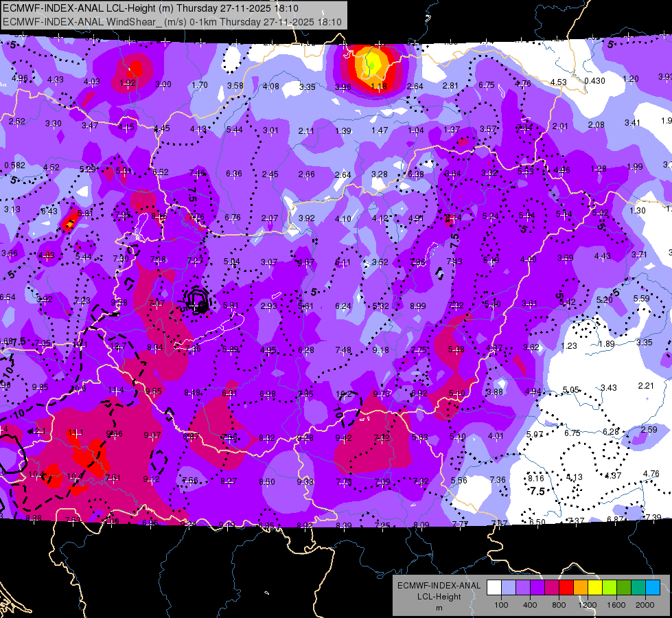This screenshot has width=672, height=618.
Task: Click the wind shear value 7.36
Action: click(498, 479)
